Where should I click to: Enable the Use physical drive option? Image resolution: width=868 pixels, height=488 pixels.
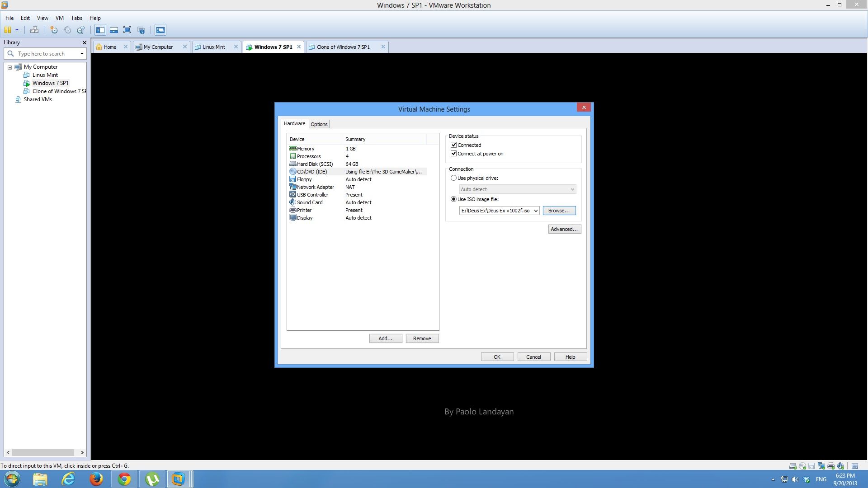(454, 178)
